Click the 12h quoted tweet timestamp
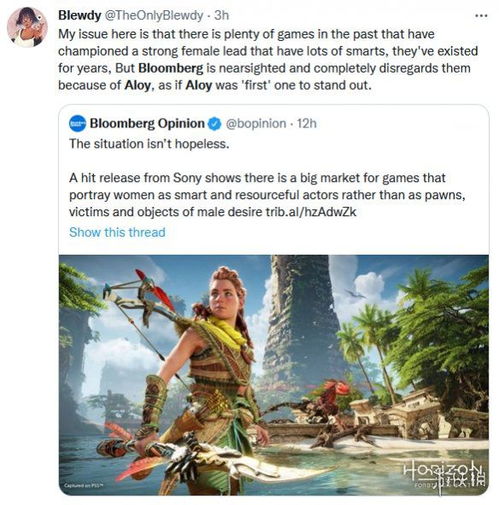This screenshot has width=499, height=505. (x=307, y=124)
